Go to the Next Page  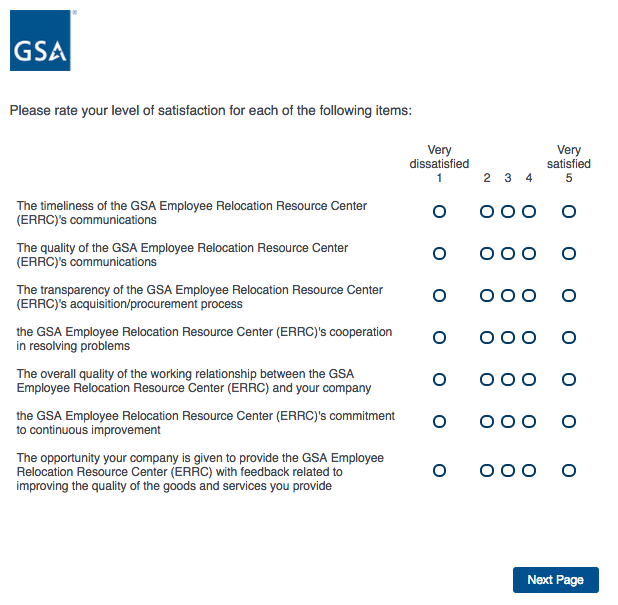(555, 580)
